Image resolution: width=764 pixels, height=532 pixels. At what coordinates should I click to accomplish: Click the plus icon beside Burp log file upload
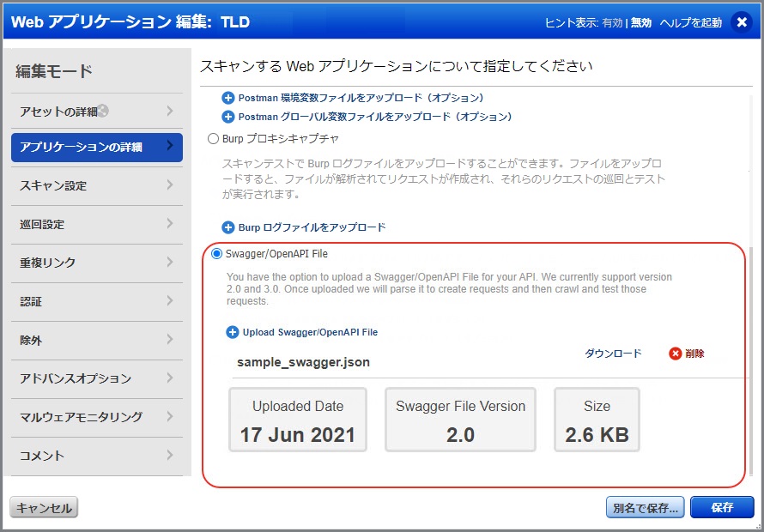228,227
